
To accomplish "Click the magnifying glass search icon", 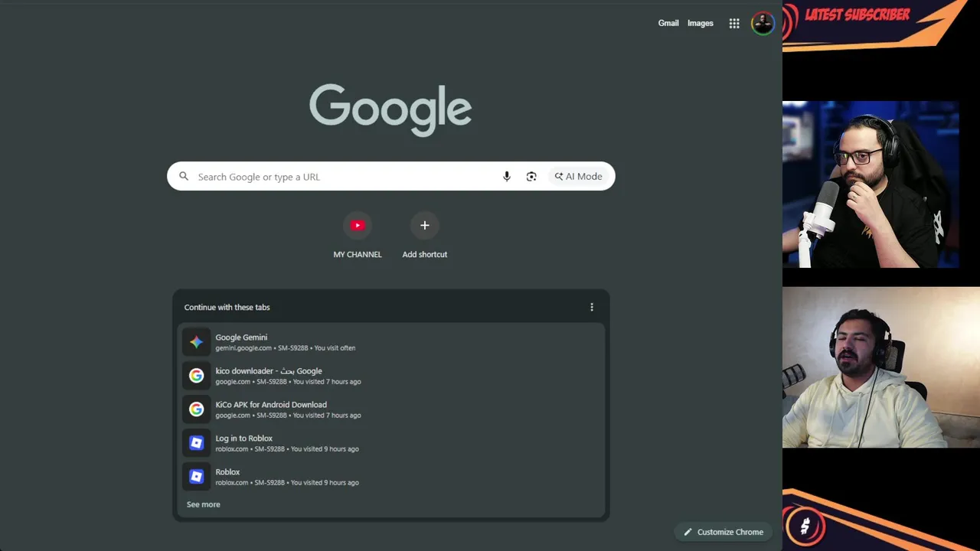I will pyautogui.click(x=184, y=177).
